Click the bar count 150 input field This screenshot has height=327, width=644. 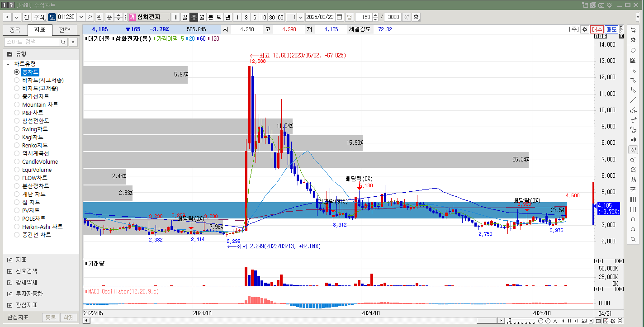pos(364,17)
